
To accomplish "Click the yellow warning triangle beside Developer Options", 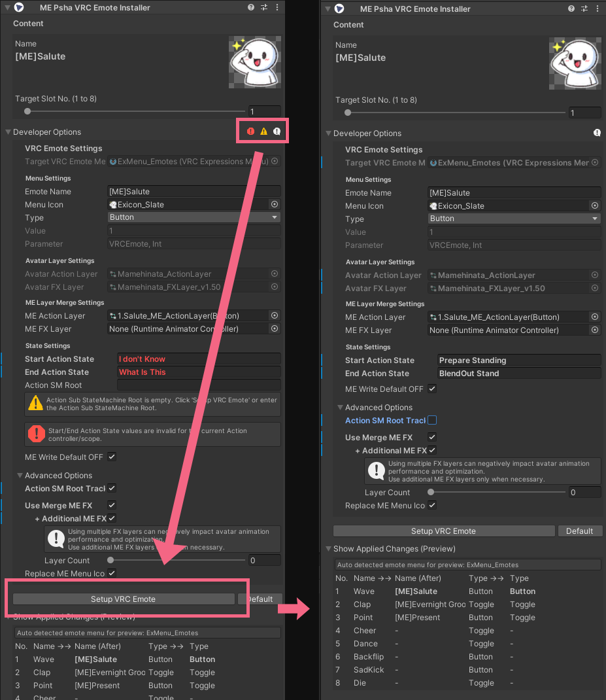I will (264, 131).
